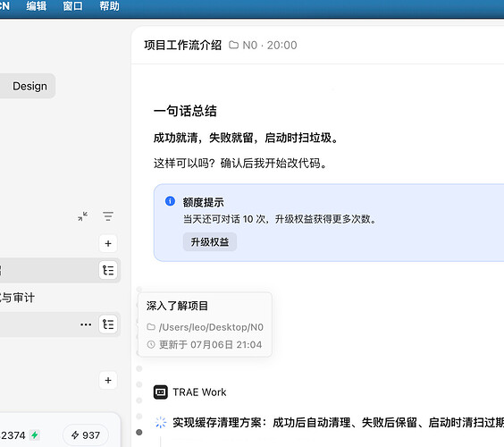Click the collapse arrows icon in sidebar
Image resolution: width=504 pixels, height=447 pixels.
[82, 216]
